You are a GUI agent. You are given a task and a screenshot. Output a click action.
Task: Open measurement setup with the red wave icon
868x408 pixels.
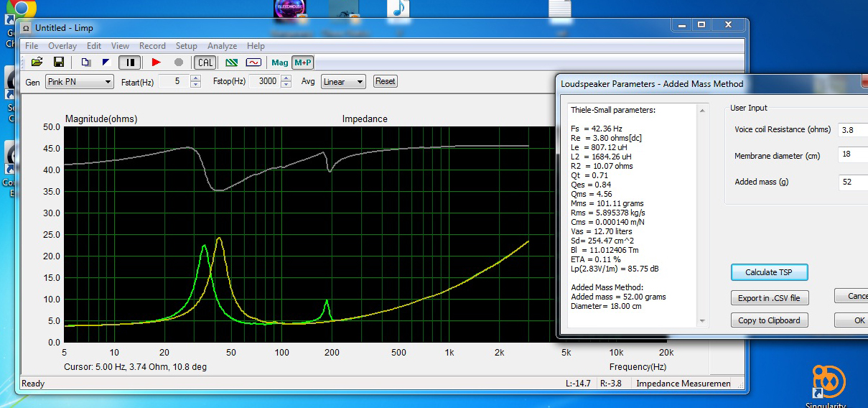click(253, 62)
